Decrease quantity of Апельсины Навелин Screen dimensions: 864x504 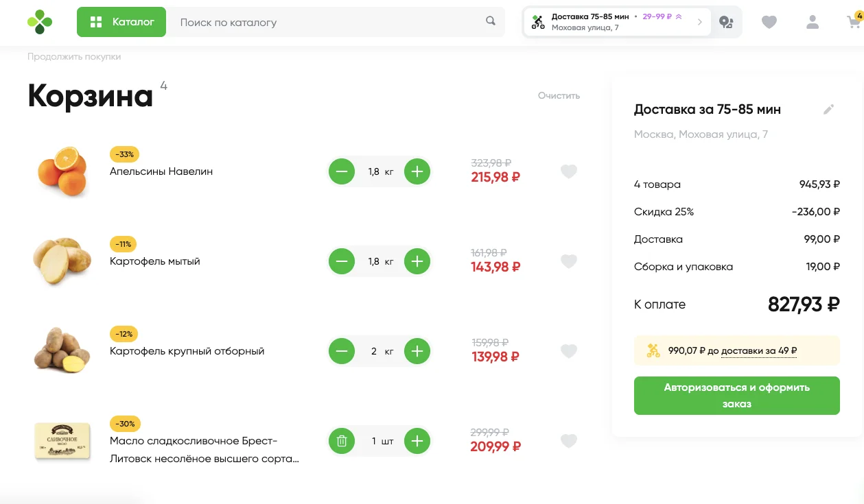[342, 171]
